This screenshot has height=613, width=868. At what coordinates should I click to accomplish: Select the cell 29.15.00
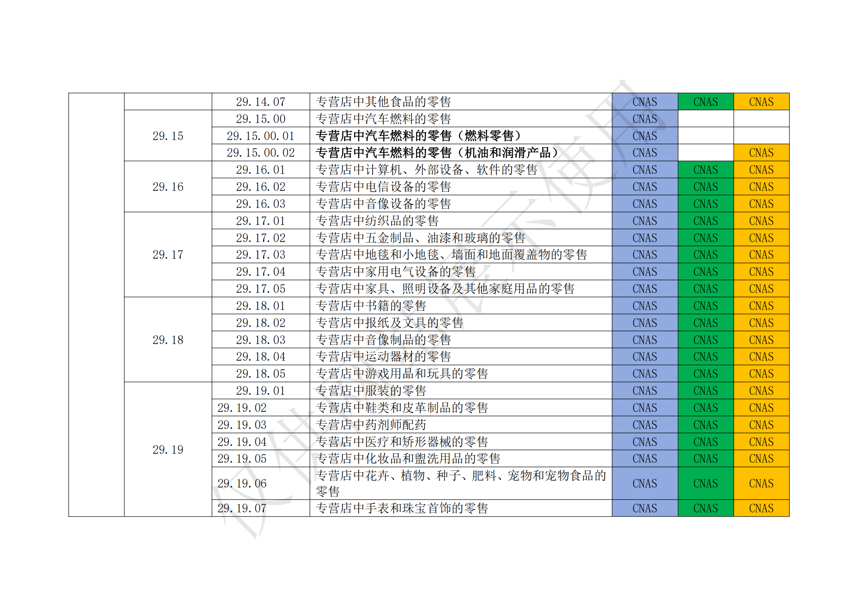(x=261, y=119)
